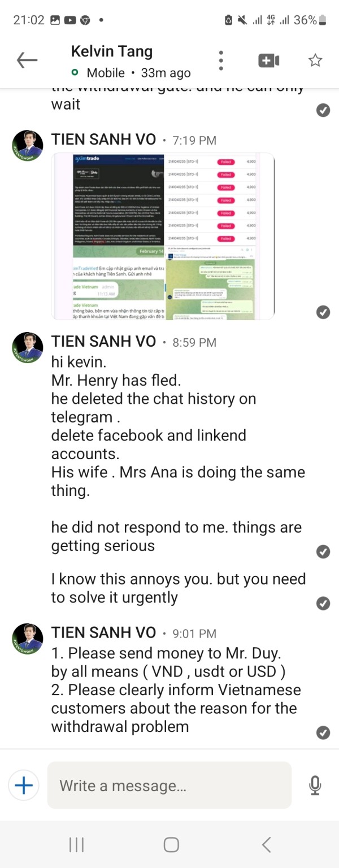Tap the read checkmark beside shared image
339x868 pixels.
[x=323, y=312]
